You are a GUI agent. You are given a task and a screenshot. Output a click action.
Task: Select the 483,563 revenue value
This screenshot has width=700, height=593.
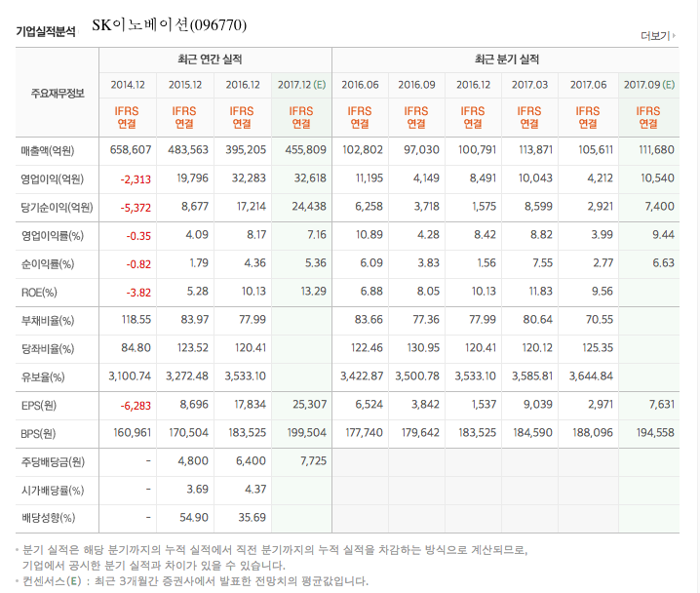[x=188, y=149]
